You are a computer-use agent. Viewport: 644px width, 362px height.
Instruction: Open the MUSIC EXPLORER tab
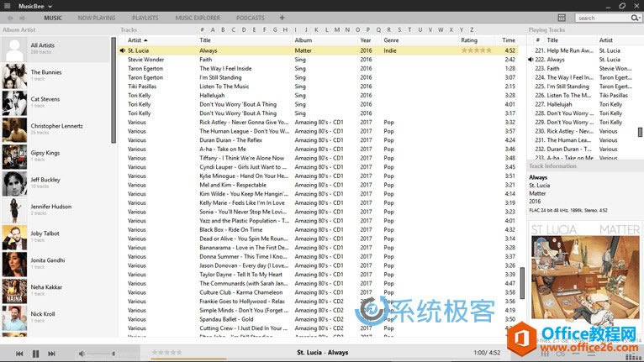point(198,18)
